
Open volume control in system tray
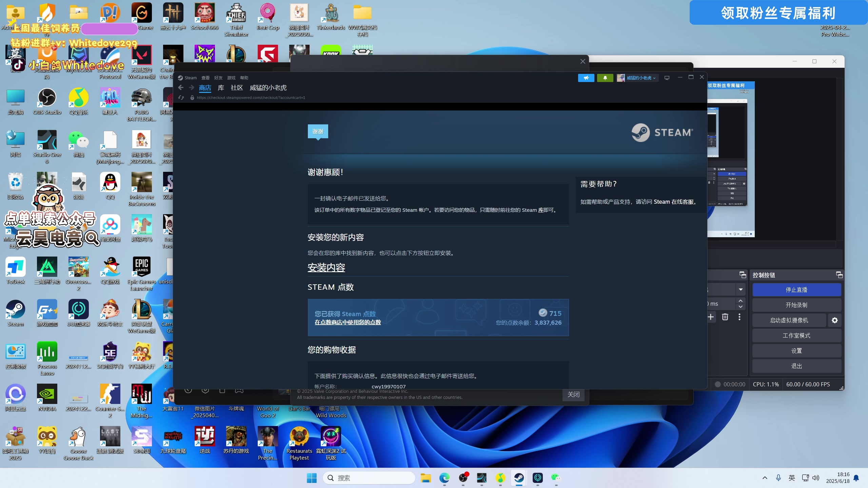tap(816, 478)
